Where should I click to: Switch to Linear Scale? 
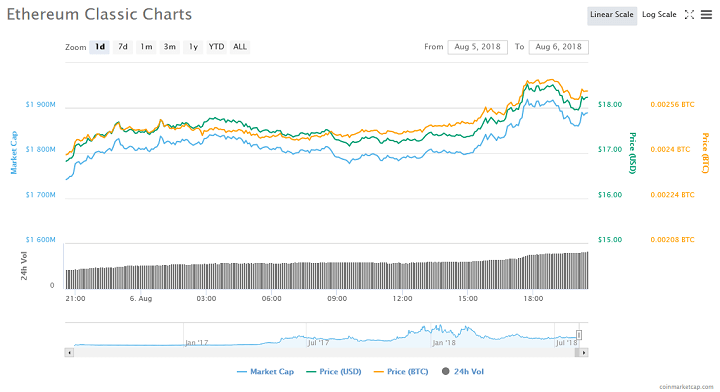pyautogui.click(x=612, y=15)
